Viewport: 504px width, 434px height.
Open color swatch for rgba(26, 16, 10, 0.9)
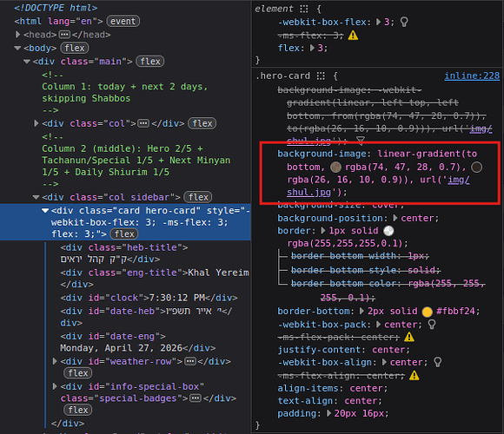[x=476, y=167]
